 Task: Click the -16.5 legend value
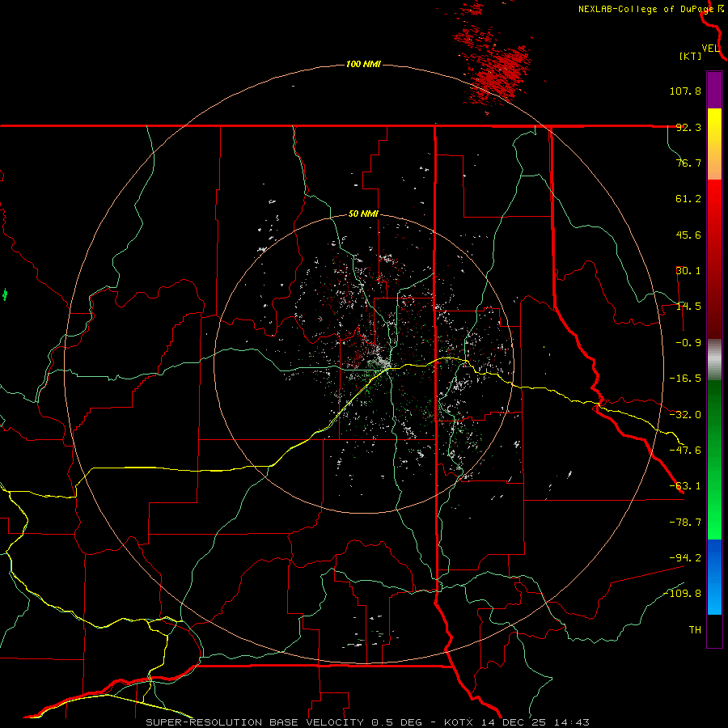(685, 379)
